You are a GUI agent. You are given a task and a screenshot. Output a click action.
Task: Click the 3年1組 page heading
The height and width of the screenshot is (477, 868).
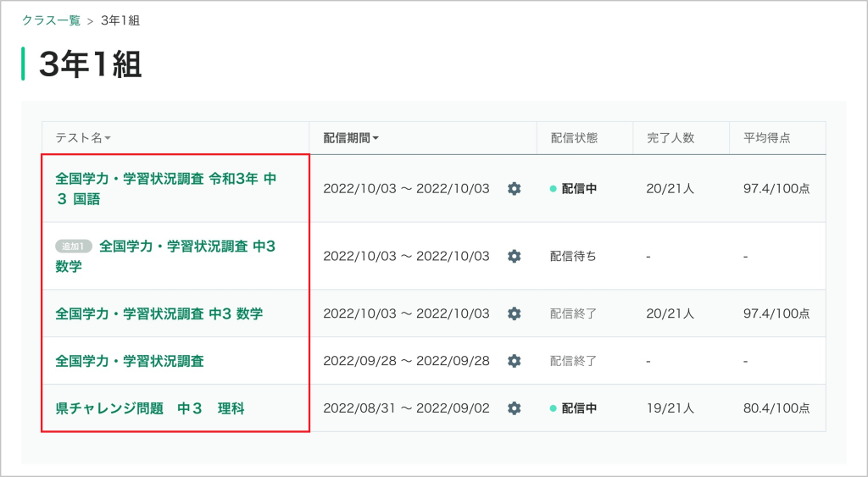coord(90,64)
